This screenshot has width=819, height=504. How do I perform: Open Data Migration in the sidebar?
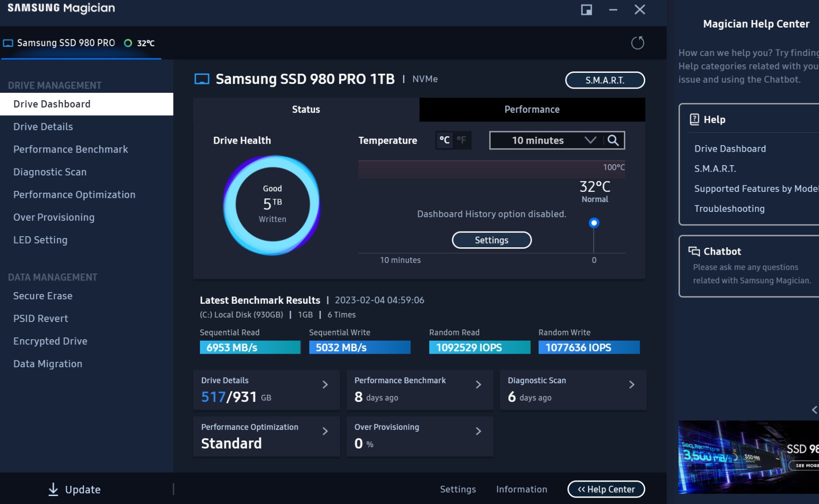click(x=87, y=364)
